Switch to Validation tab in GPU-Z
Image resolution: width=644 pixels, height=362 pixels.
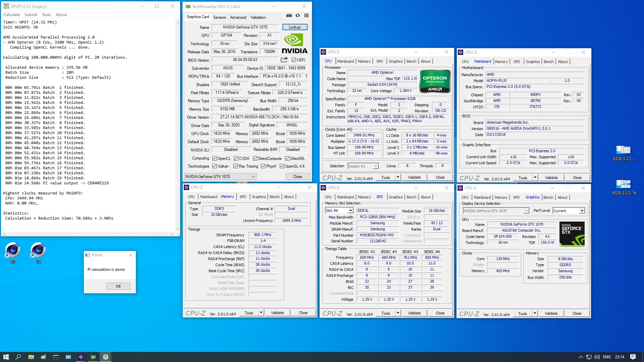[x=258, y=17]
